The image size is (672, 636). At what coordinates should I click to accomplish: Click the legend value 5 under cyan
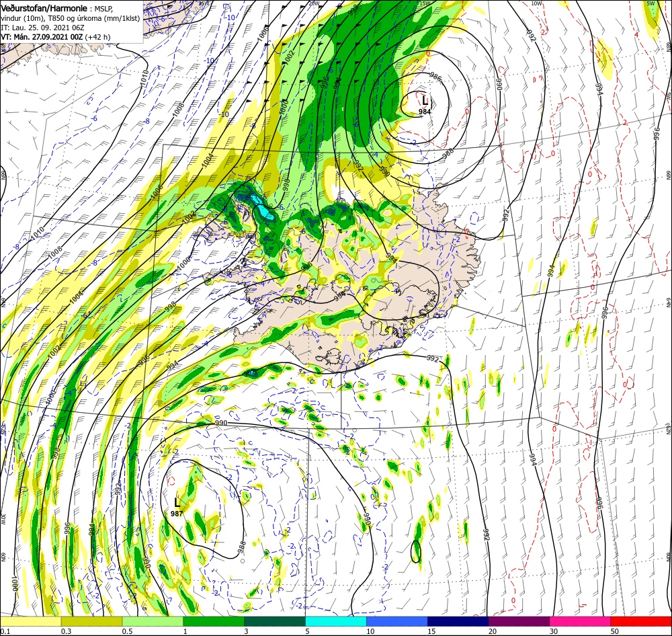[308, 631]
